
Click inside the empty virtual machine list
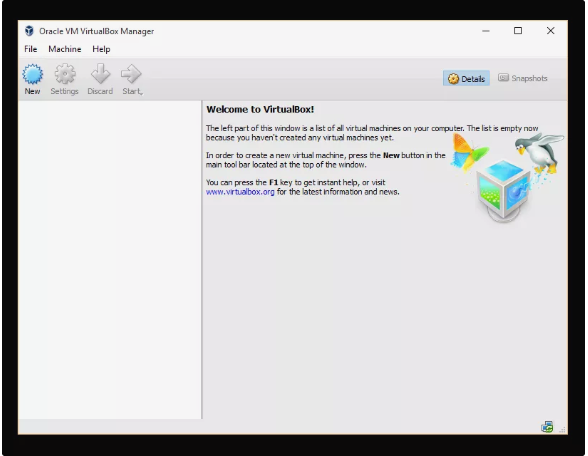(x=110, y=260)
